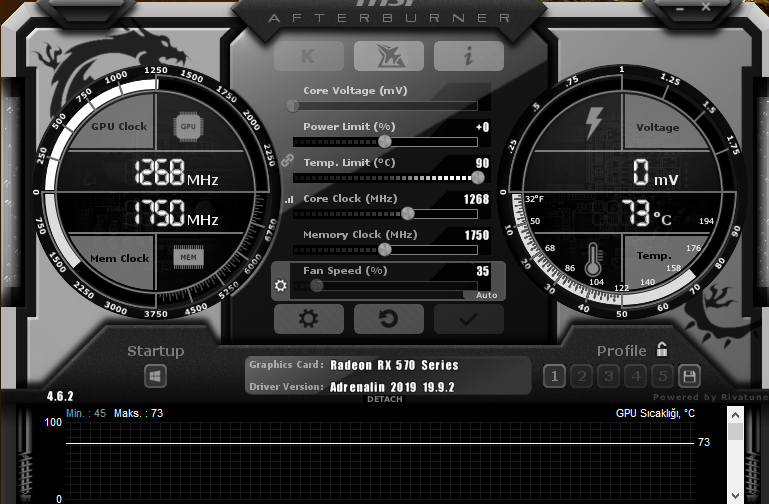
Task: Click the profile lock icon
Action: [662, 350]
